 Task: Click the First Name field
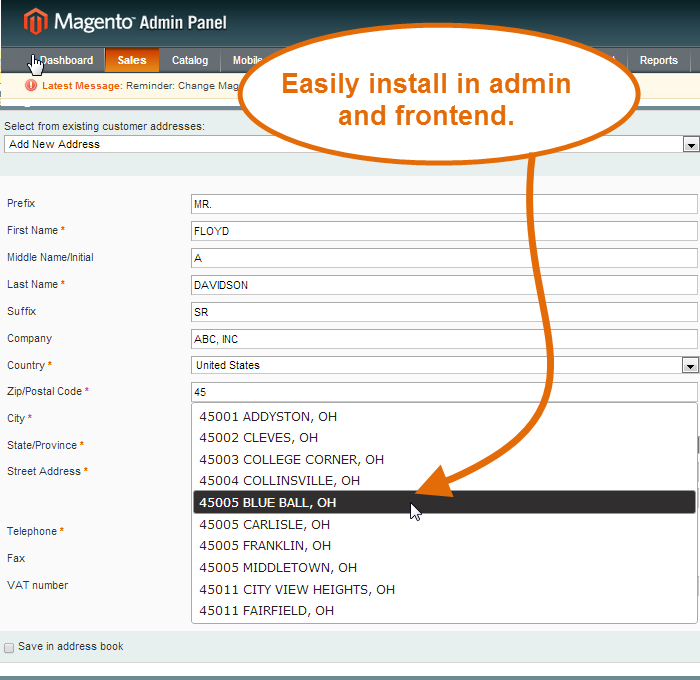click(443, 231)
